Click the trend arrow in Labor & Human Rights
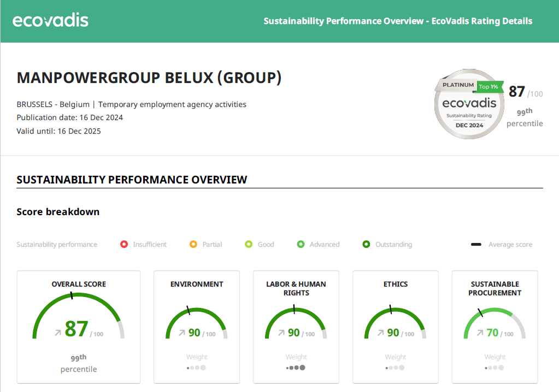 (281, 332)
